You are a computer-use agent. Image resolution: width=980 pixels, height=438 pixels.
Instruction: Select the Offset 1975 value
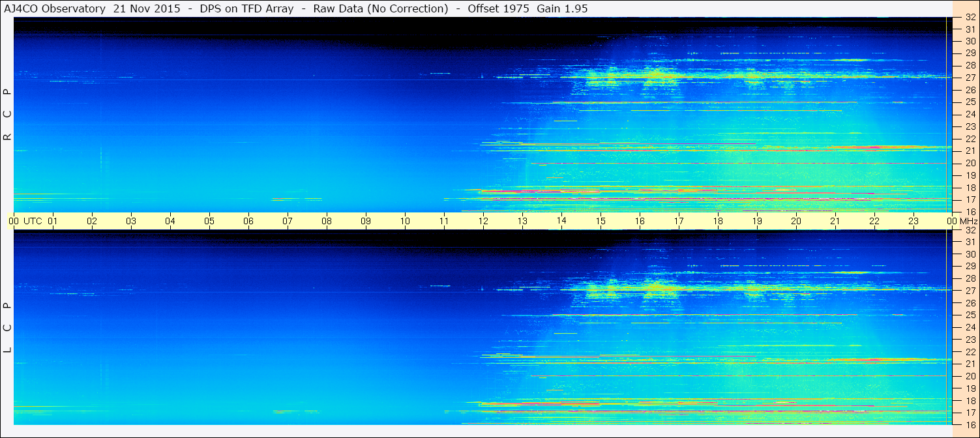point(498,8)
